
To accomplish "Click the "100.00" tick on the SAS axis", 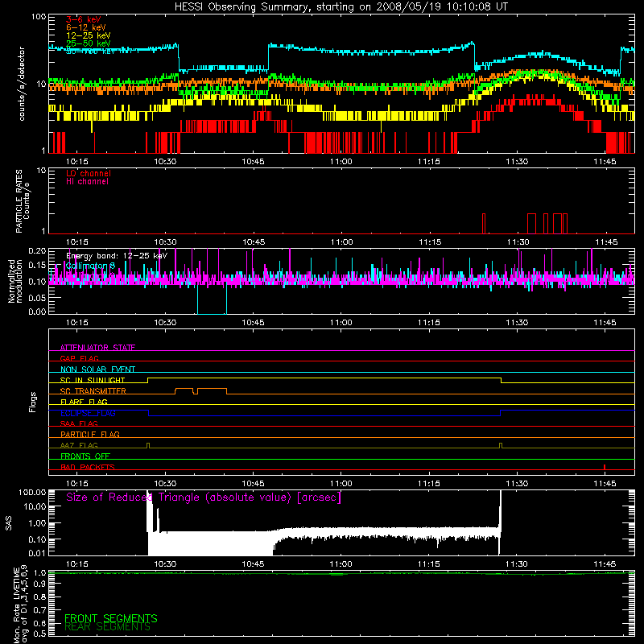I will (32, 492).
